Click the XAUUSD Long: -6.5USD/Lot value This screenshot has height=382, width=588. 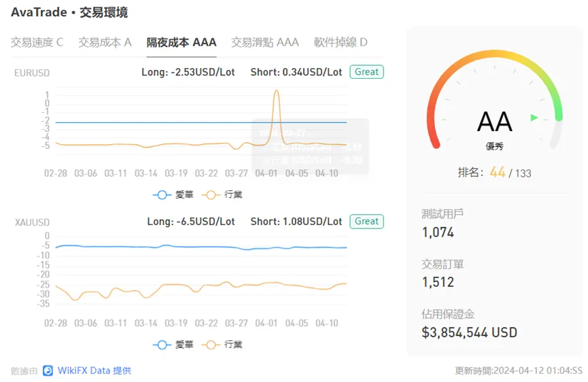point(191,222)
